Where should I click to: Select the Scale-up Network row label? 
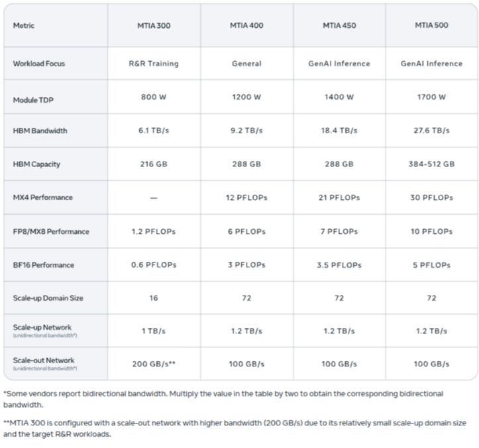pos(42,327)
